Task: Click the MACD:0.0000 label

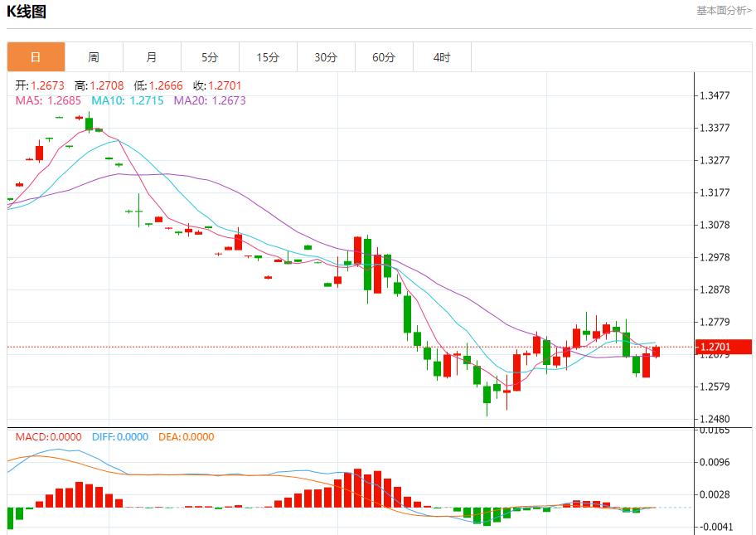Action: (x=48, y=437)
